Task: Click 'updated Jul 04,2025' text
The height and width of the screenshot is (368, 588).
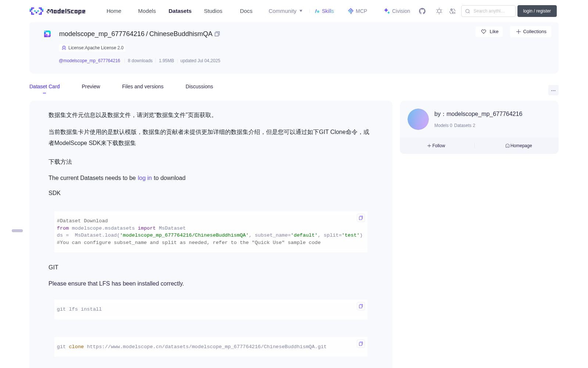Action: [200, 61]
